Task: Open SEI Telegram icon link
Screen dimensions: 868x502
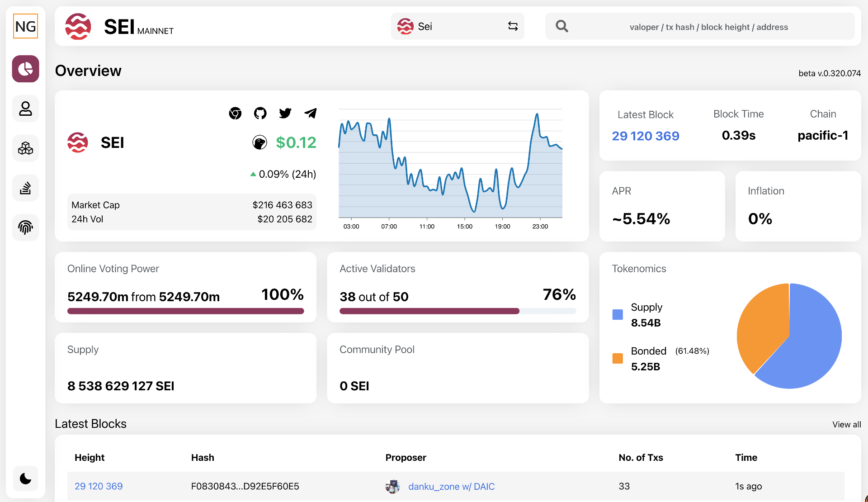Action: [x=311, y=113]
